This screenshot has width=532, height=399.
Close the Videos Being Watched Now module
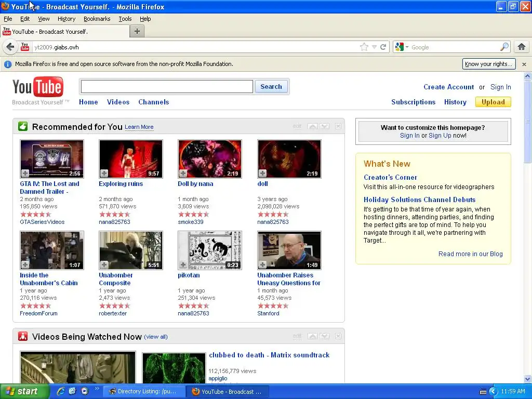click(338, 336)
